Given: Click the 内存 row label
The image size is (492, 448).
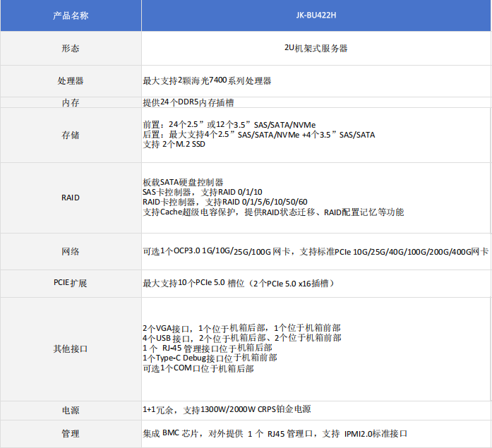Looking at the screenshot, I should coord(71,102).
